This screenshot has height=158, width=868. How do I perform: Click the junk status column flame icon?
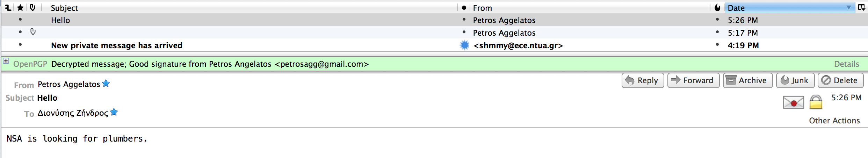coord(717,8)
